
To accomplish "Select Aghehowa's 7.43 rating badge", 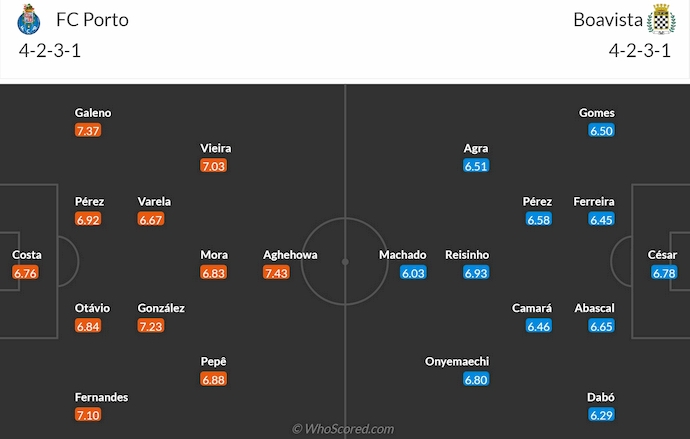I will click(x=277, y=272).
